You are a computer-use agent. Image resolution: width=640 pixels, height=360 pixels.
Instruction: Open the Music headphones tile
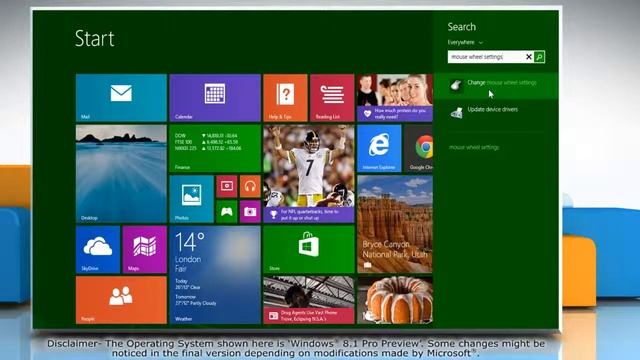250,187
